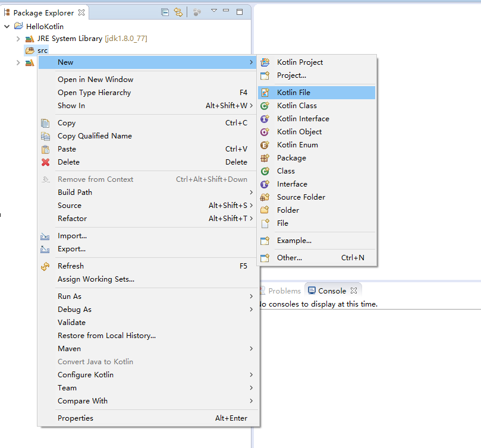
Task: Expand the Show In submenu
Action: (147, 106)
